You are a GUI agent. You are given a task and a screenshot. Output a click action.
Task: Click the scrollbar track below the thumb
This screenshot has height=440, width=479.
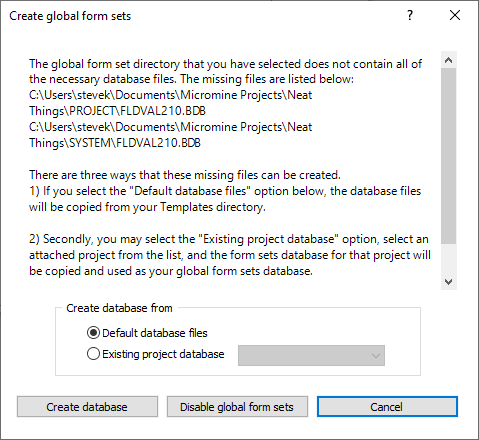pos(449,259)
